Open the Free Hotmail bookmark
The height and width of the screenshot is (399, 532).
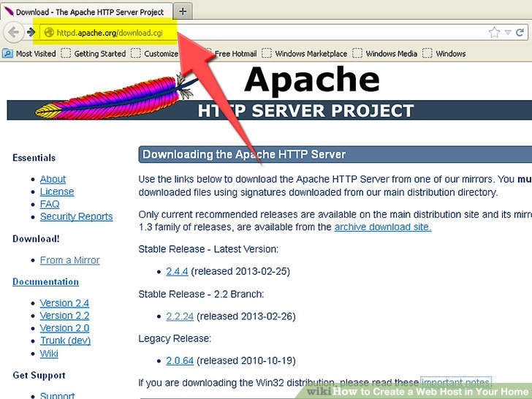[x=232, y=53]
